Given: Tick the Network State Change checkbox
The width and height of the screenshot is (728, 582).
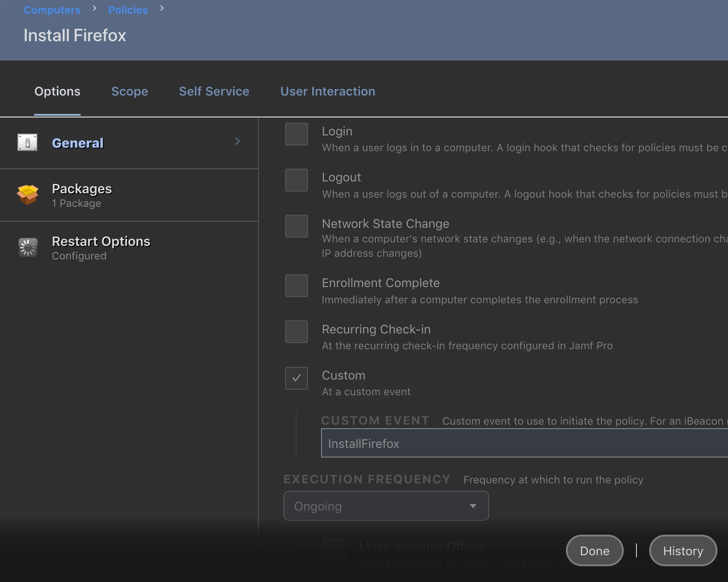Looking at the screenshot, I should pos(297,226).
